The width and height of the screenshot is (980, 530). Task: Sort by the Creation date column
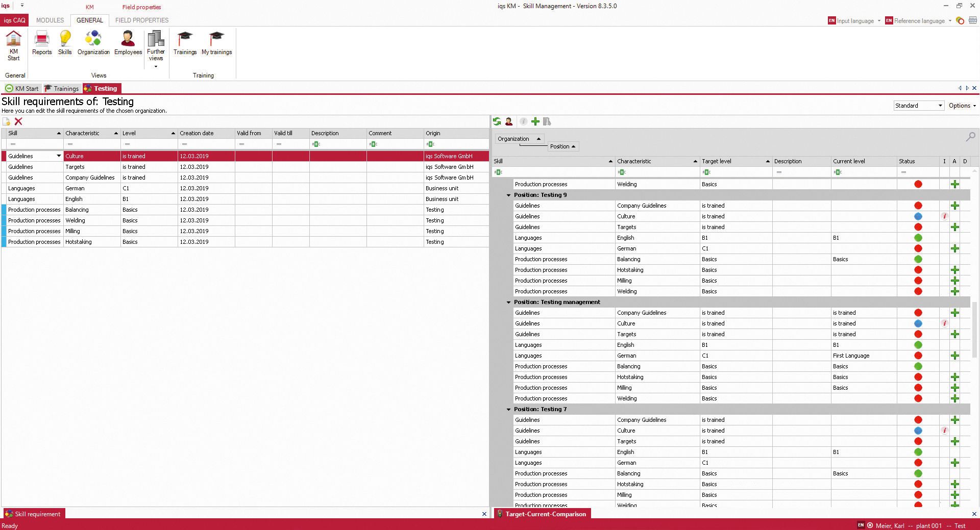tap(197, 133)
